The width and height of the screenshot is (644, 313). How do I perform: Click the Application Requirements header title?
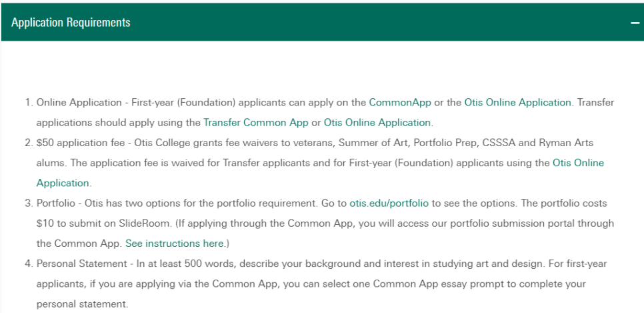(71, 22)
